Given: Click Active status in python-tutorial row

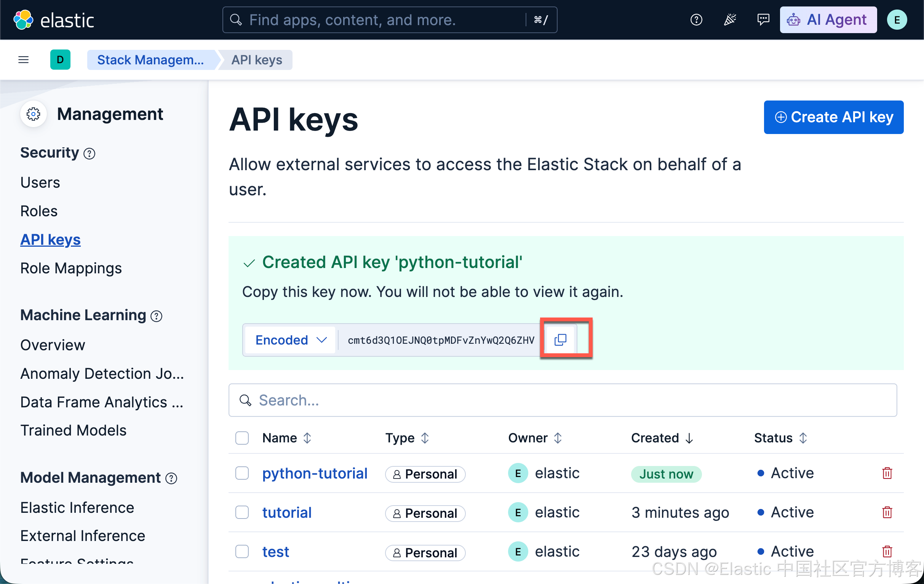Looking at the screenshot, I should click(x=785, y=473).
